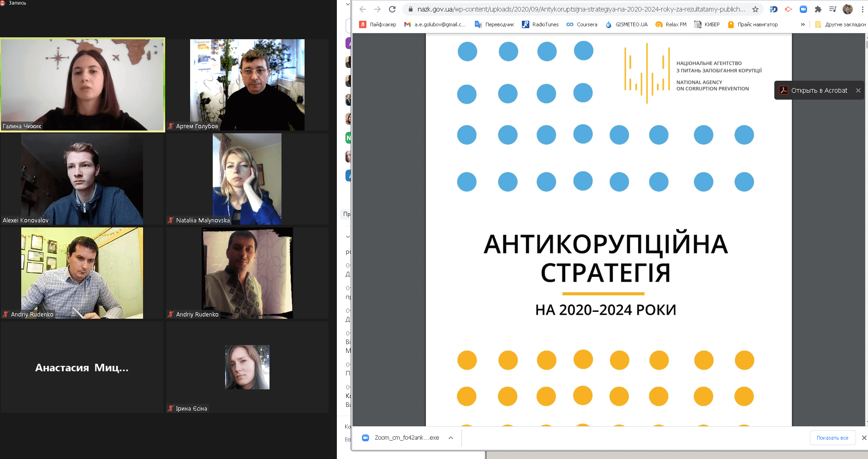Image resolution: width=868 pixels, height=459 pixels.
Task: Click the muted microphone icon for Артем Голубов
Action: tap(171, 126)
